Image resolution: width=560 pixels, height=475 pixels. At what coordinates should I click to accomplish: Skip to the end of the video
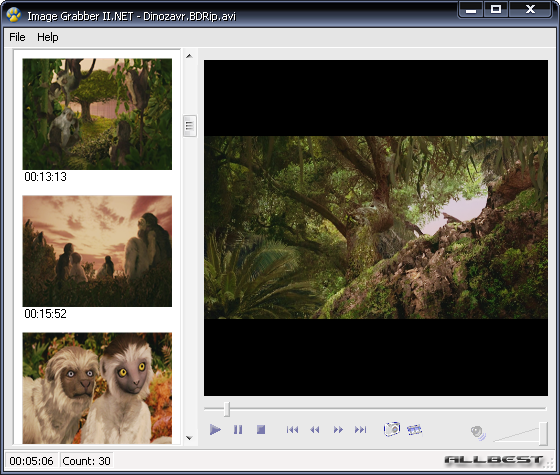pos(360,429)
